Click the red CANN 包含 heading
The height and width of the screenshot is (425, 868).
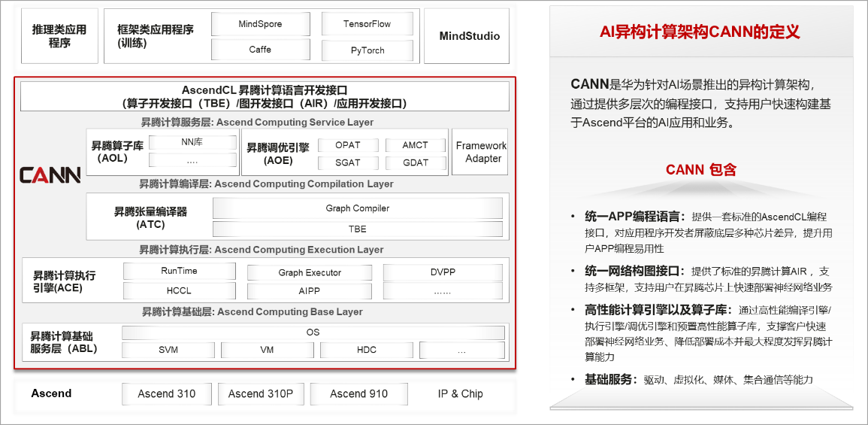(x=701, y=169)
